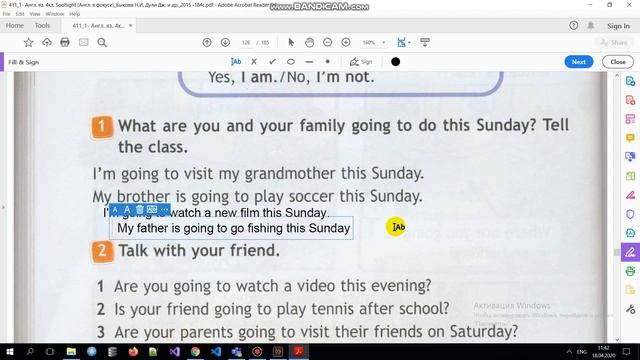Select the crossmark X tool
Viewport: 640px width, 360px height.
[x=254, y=62]
